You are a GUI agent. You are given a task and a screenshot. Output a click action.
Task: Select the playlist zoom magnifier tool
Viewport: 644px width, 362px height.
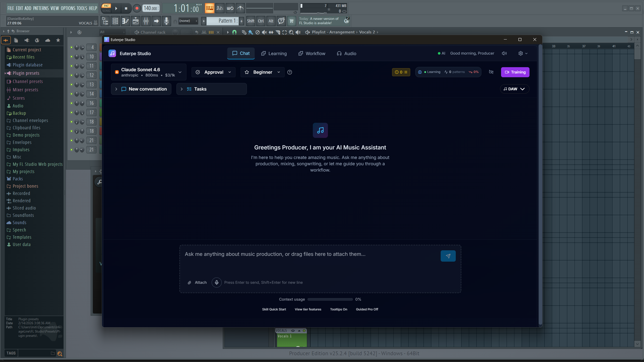[291, 32]
